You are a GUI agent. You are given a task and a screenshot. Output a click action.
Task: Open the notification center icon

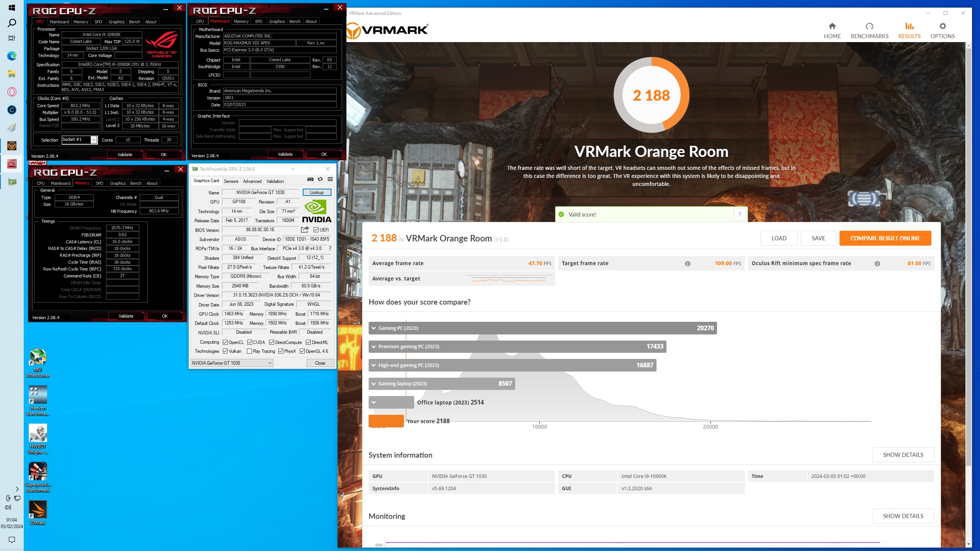click(12, 540)
